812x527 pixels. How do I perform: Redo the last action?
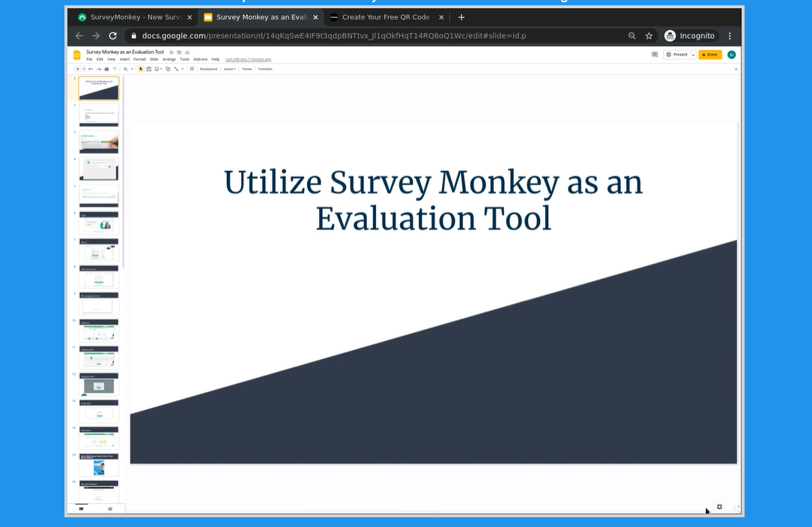(99, 69)
